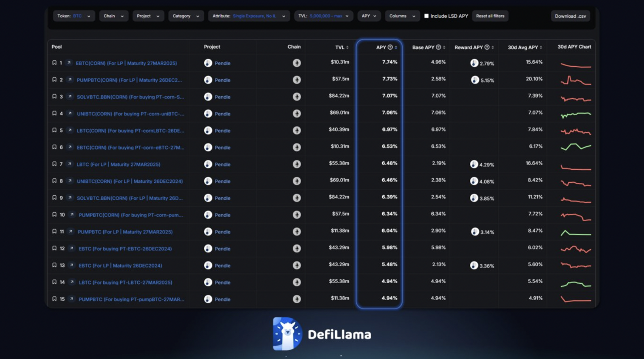Click the reward token icon in row 2
This screenshot has height=359, width=644.
[x=475, y=80]
